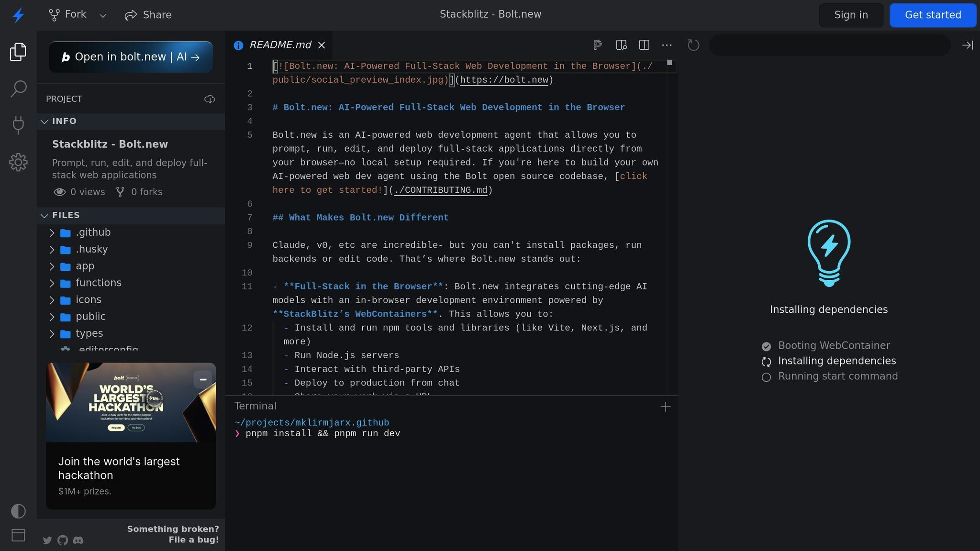
Task: Split the editor with the split icon
Action: click(644, 45)
